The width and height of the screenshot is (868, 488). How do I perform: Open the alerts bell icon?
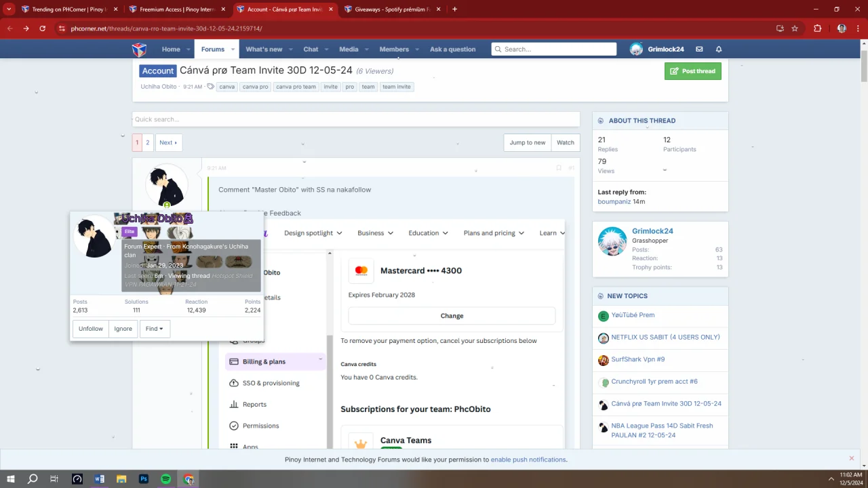(x=719, y=49)
